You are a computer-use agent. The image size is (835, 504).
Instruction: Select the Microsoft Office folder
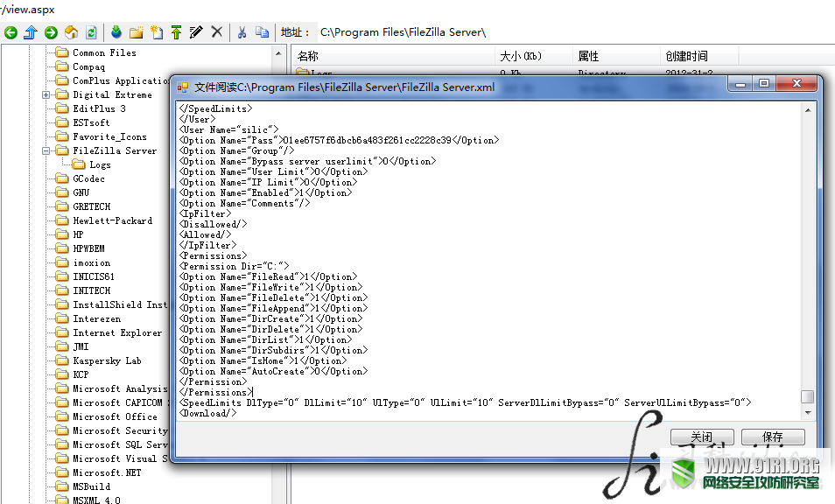coord(115,416)
